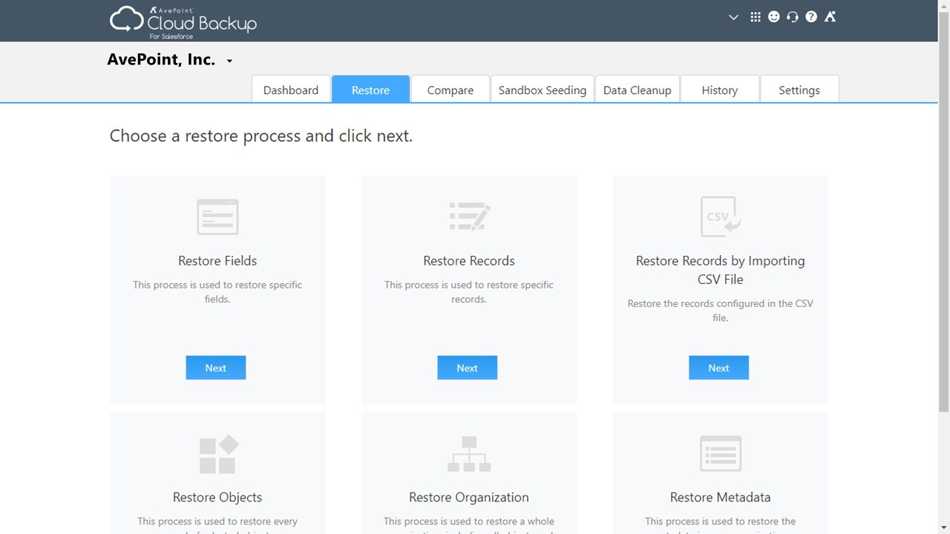Select the Restore Fields title
950x534 pixels.
[218, 261]
